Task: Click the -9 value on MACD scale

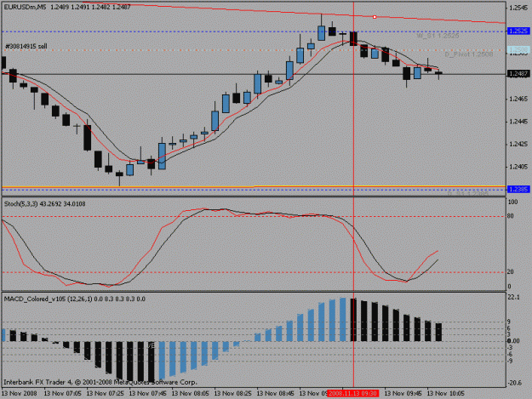Action: point(510,362)
